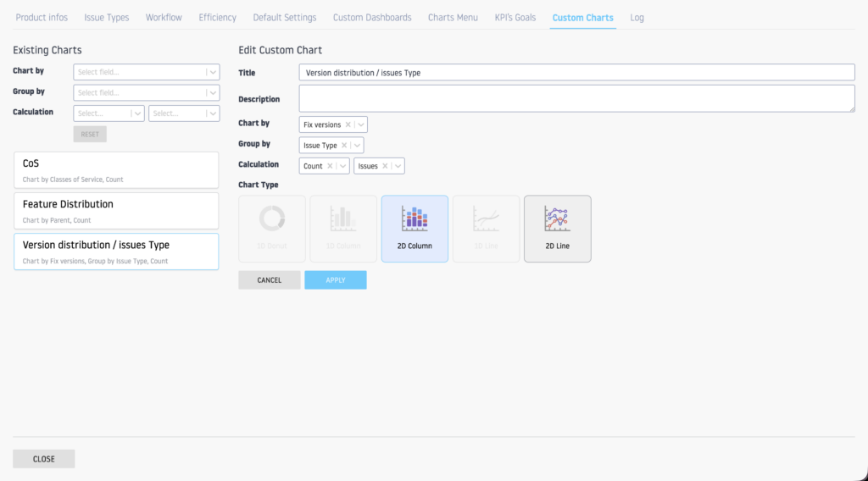Remove the Issue Type group-by value

[x=344, y=146]
